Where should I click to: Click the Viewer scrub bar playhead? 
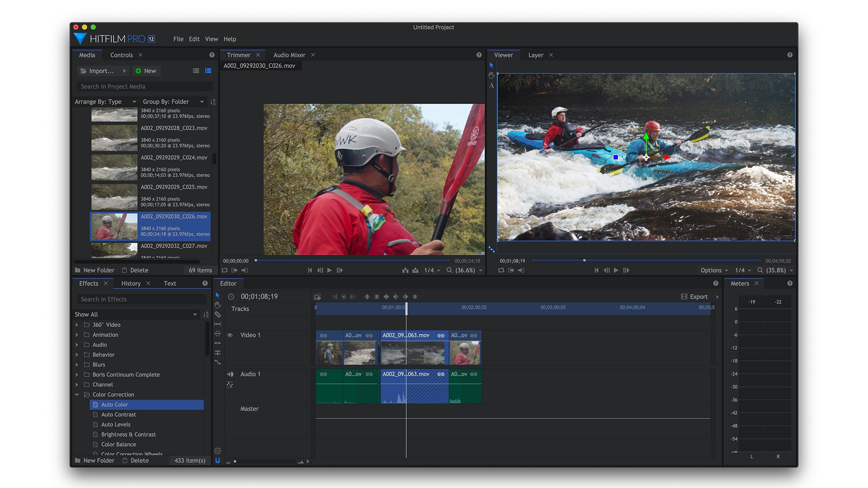click(584, 260)
